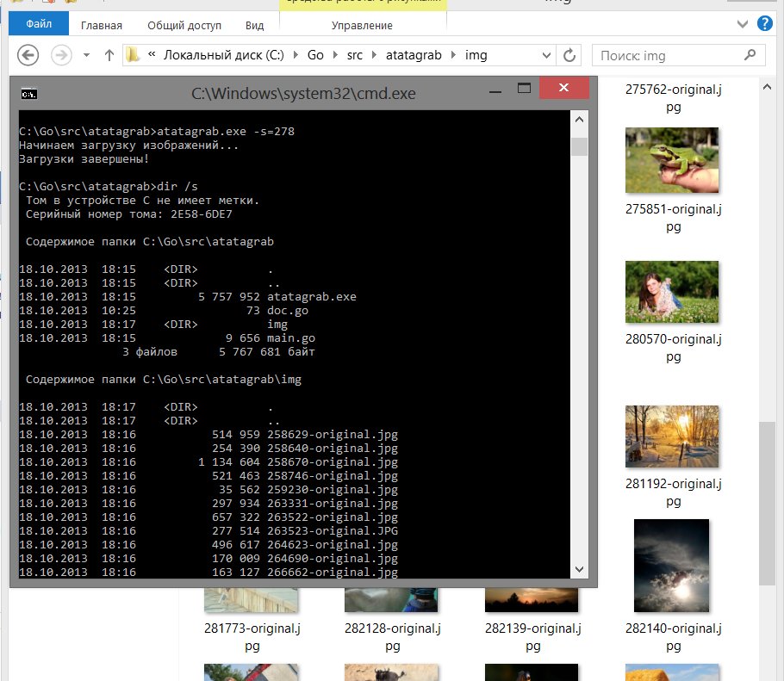Viewport: 784px width, 681px height.
Task: Click 263523-original.JPG line in cmd
Action: click(x=208, y=531)
